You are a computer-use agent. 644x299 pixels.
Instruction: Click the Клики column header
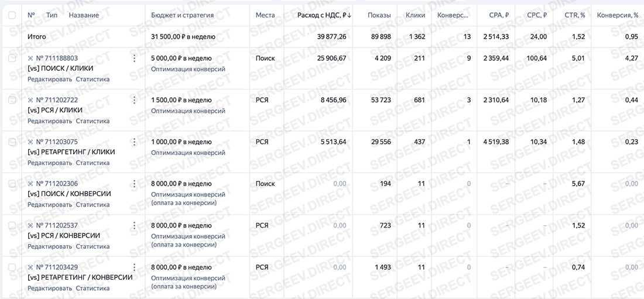pyautogui.click(x=415, y=15)
